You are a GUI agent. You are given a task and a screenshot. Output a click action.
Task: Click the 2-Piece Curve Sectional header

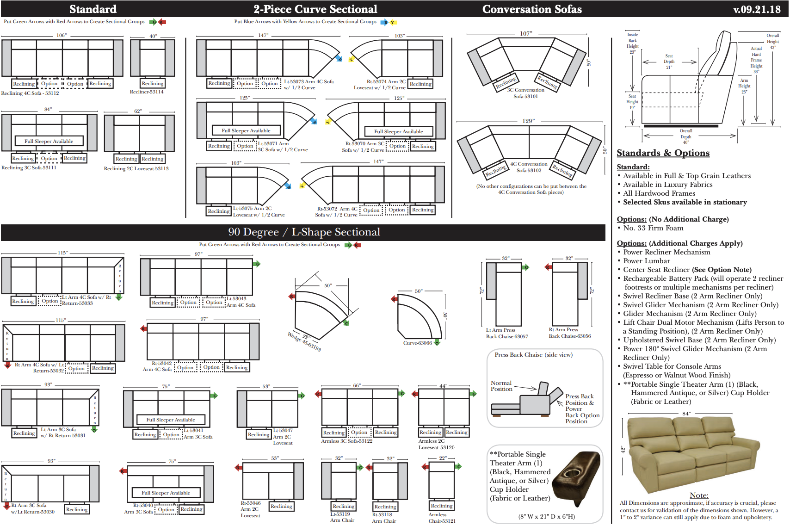point(315,9)
